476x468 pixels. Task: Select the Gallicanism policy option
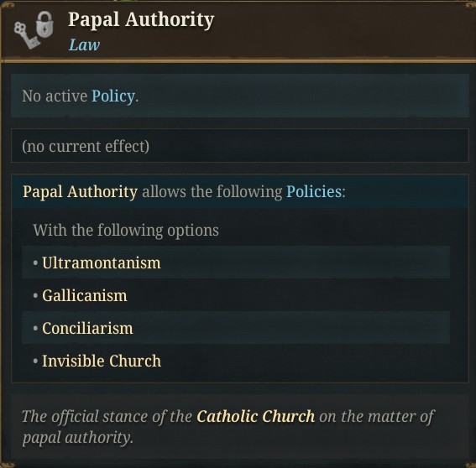coord(236,295)
